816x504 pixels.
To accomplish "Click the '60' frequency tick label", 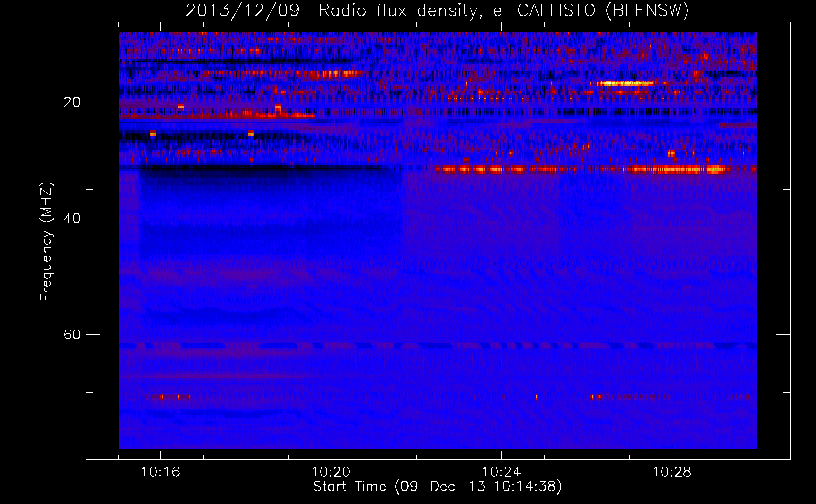I will 72,335.
